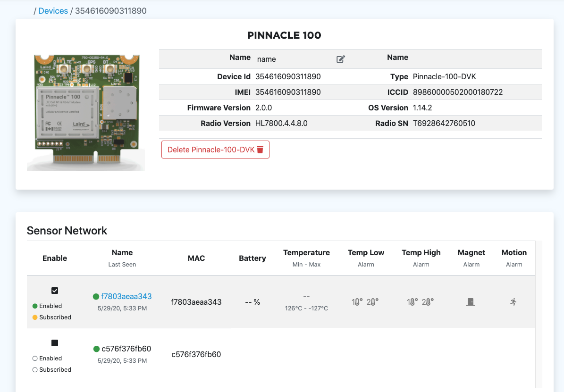Screen dimensions: 564x392
Task: Click Temp Low alarm thermometer icons
Action: point(365,302)
